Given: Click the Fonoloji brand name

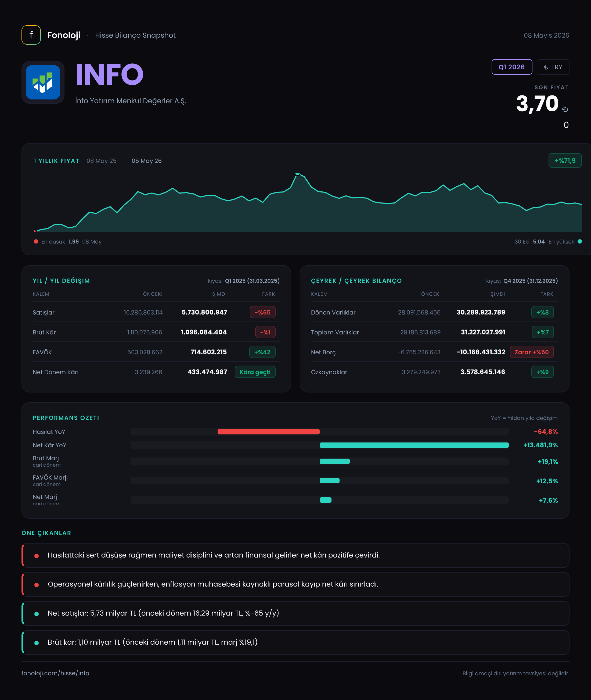Looking at the screenshot, I should click(64, 35).
